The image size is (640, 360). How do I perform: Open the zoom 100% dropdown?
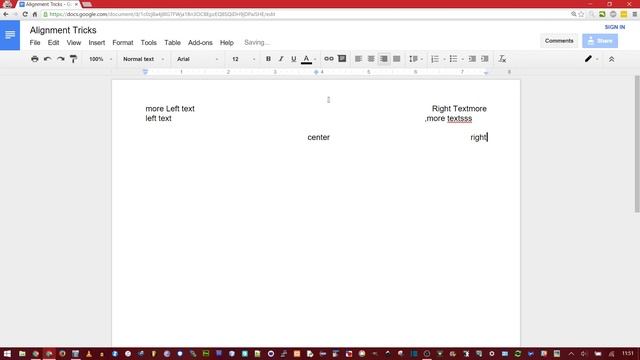coord(100,59)
